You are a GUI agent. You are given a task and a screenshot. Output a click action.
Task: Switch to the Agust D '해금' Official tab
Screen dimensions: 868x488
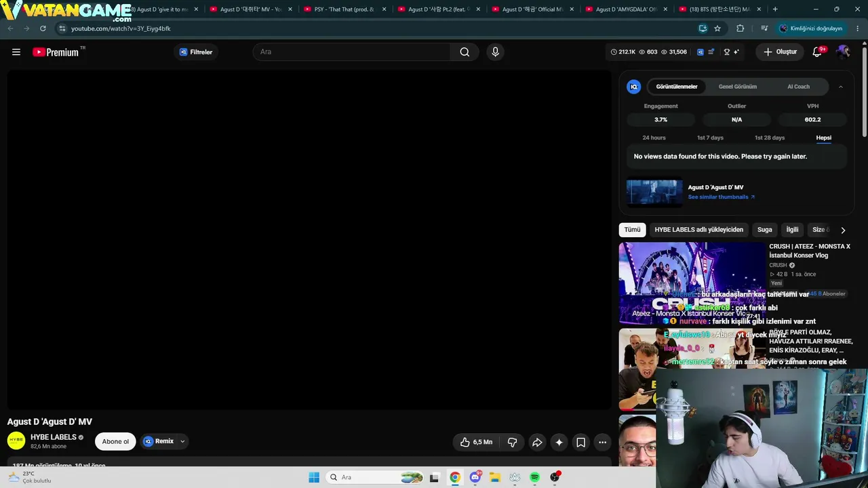tap(532, 9)
